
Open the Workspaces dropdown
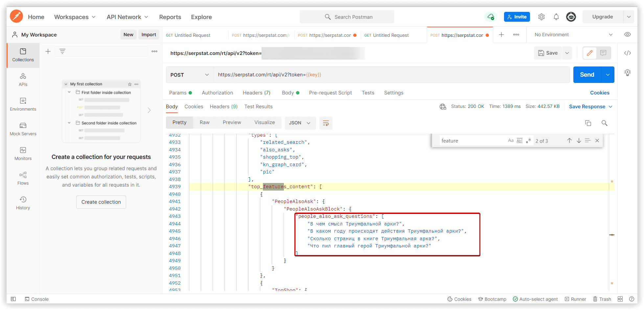coord(75,17)
